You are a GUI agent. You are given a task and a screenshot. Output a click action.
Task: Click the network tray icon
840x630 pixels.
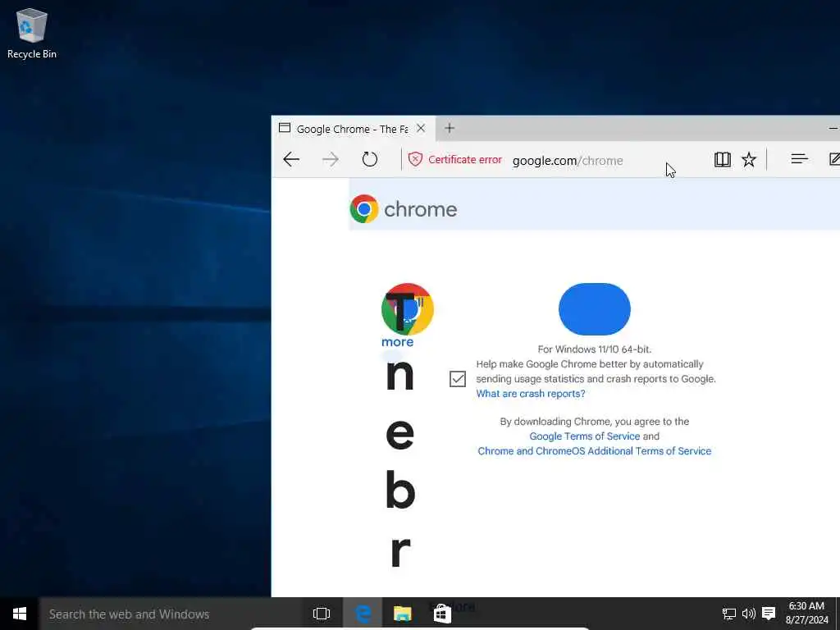(x=728, y=614)
